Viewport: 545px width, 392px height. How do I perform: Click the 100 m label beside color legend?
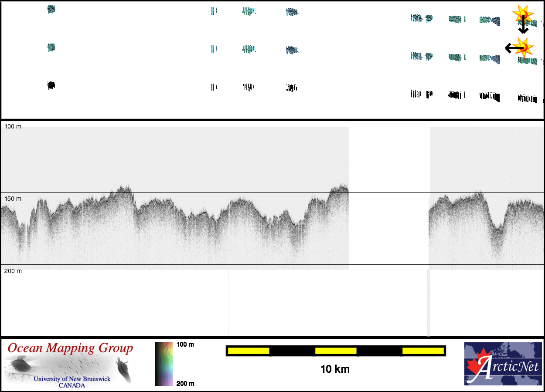coord(185,345)
